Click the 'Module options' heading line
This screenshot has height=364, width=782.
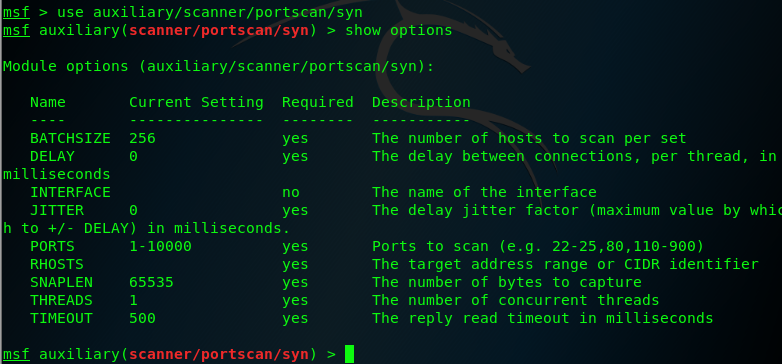tap(218, 66)
